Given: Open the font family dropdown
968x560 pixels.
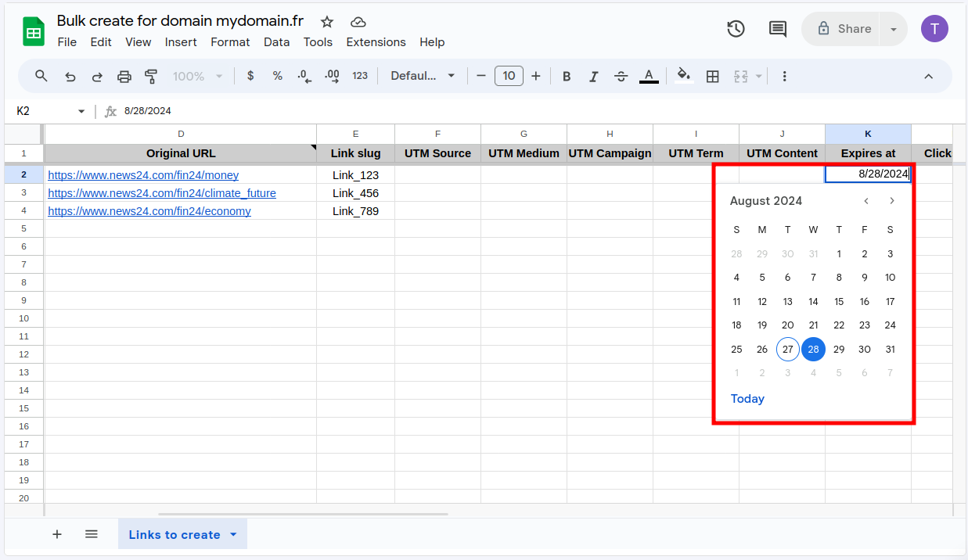Looking at the screenshot, I should (x=423, y=76).
